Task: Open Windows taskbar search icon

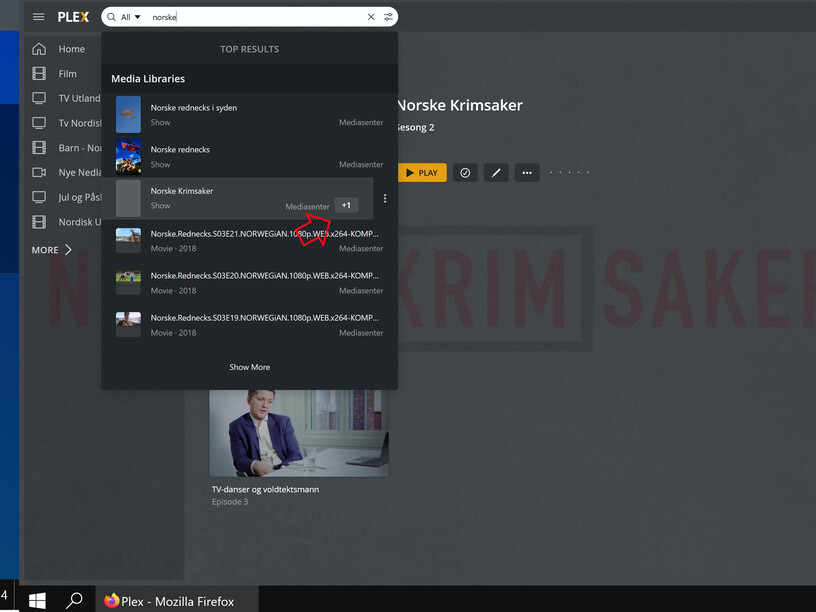Action: 74,601
